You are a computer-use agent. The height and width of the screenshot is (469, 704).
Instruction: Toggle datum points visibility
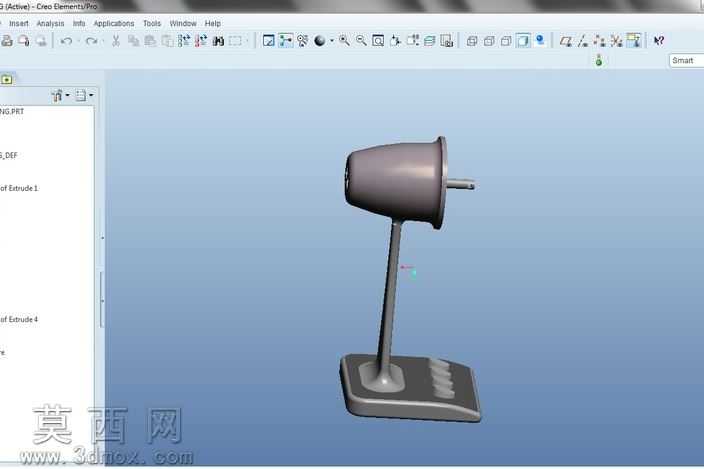pos(599,41)
